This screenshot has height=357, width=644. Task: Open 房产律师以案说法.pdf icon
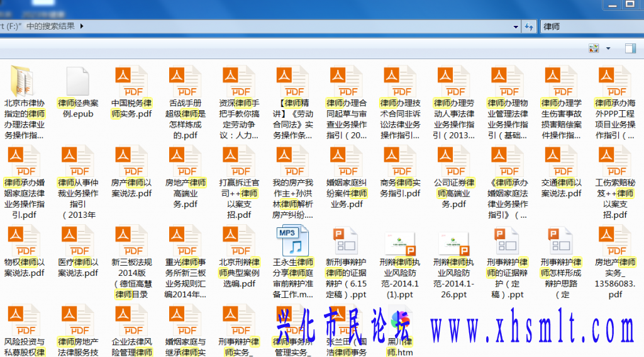tap(131, 161)
